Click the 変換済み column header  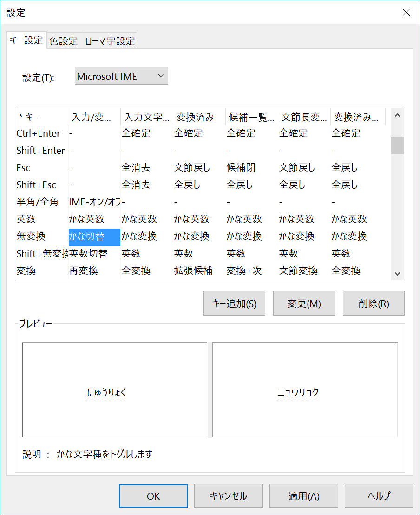[199, 117]
